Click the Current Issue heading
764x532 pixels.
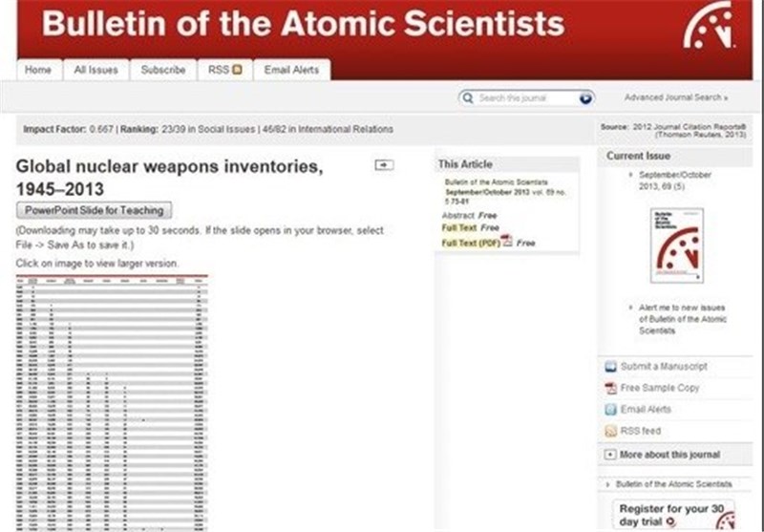click(x=638, y=156)
